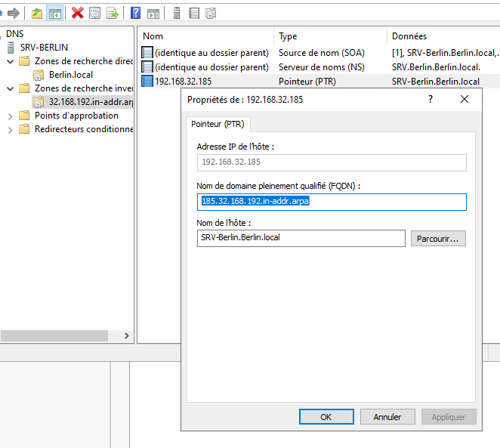Click the Properties toolbar icon
Screen dimensions: 500x448
pyautogui.click(x=94, y=13)
